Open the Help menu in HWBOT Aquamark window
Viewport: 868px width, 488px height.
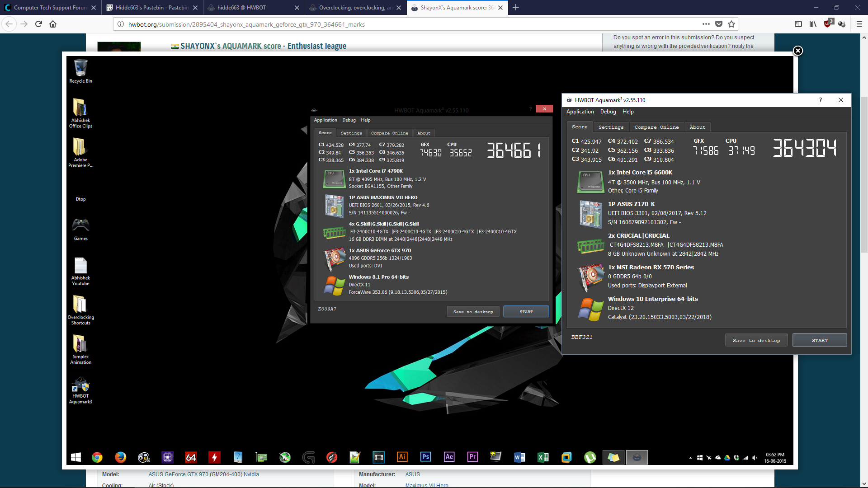628,112
